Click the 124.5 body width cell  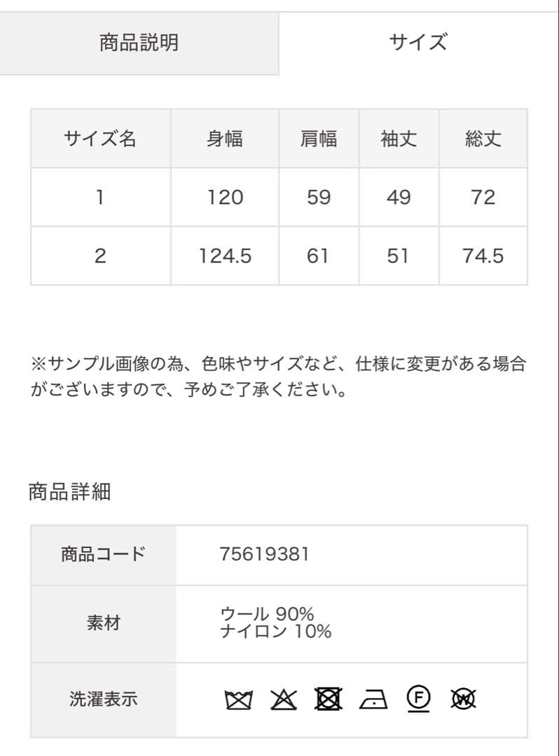pos(224,255)
